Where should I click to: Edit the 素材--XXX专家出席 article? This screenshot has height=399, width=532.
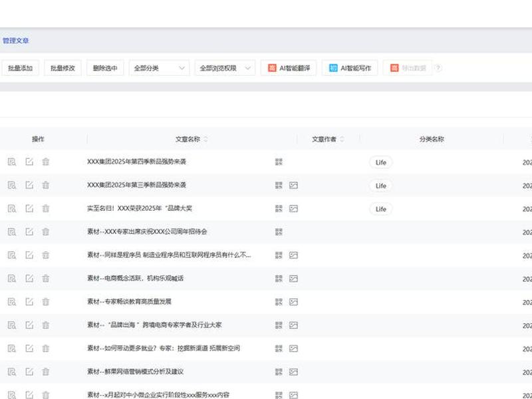tap(29, 231)
